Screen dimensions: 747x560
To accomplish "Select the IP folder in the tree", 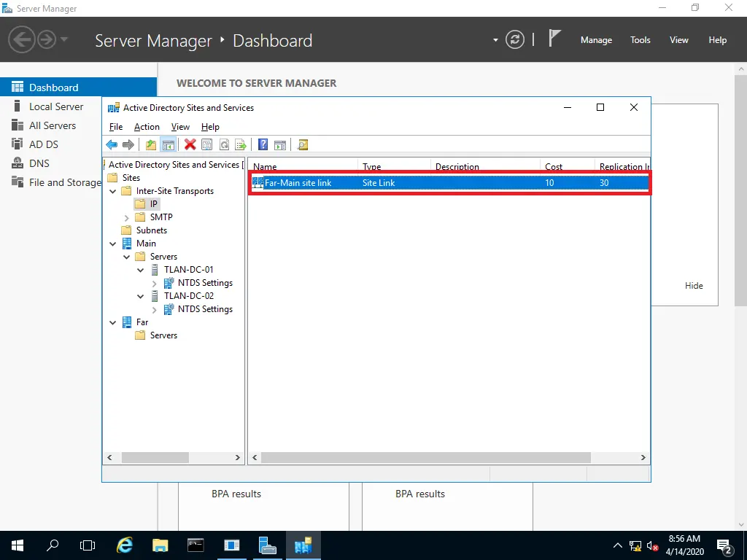I will (x=153, y=204).
